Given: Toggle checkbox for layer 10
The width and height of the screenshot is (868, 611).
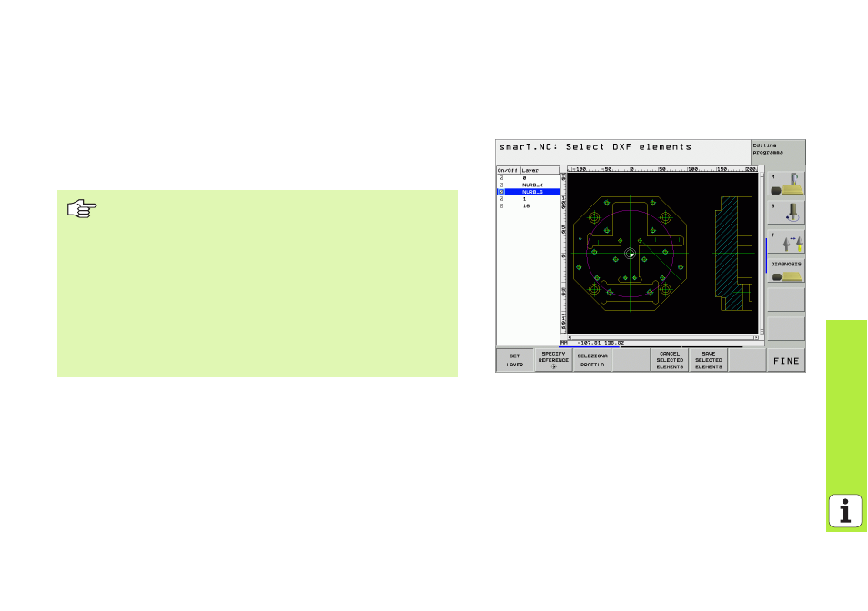Looking at the screenshot, I should coord(501,205).
